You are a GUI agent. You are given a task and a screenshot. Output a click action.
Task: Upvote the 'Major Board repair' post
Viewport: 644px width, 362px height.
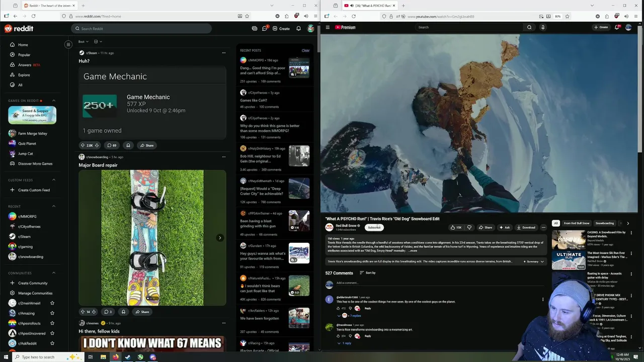pos(83,312)
